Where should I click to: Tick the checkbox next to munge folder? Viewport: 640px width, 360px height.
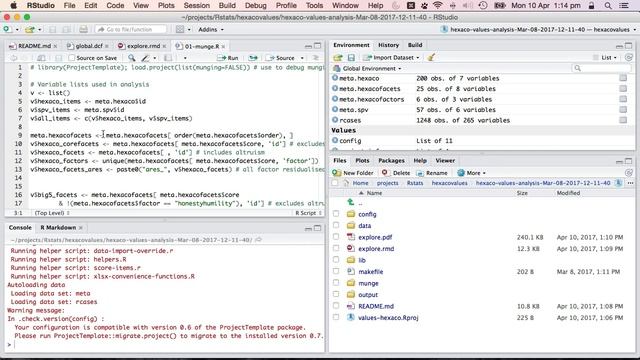pyautogui.click(x=336, y=282)
